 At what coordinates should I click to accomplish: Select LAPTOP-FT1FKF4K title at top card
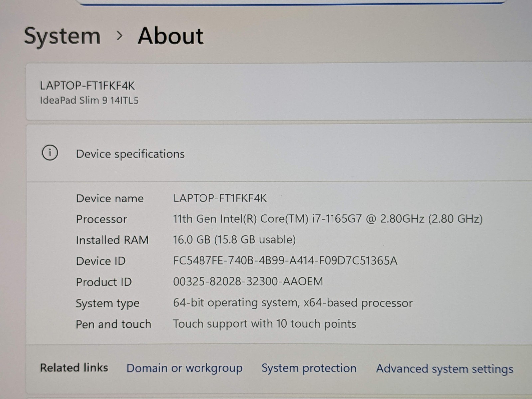pos(87,86)
